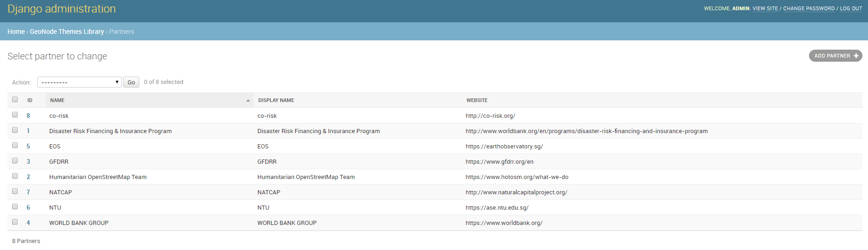The width and height of the screenshot is (868, 250).
Task: Open partner ID 7 link
Action: point(28,192)
